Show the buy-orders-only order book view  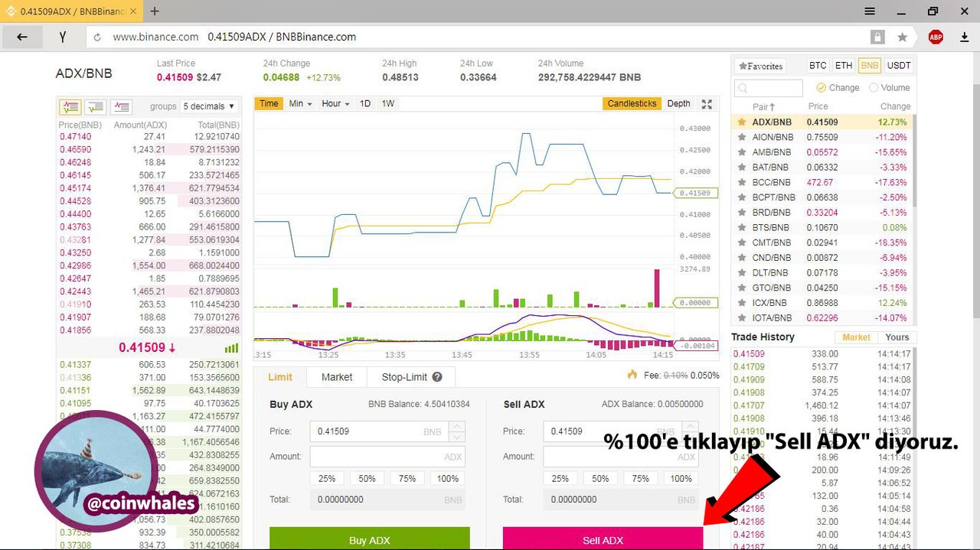(96, 107)
